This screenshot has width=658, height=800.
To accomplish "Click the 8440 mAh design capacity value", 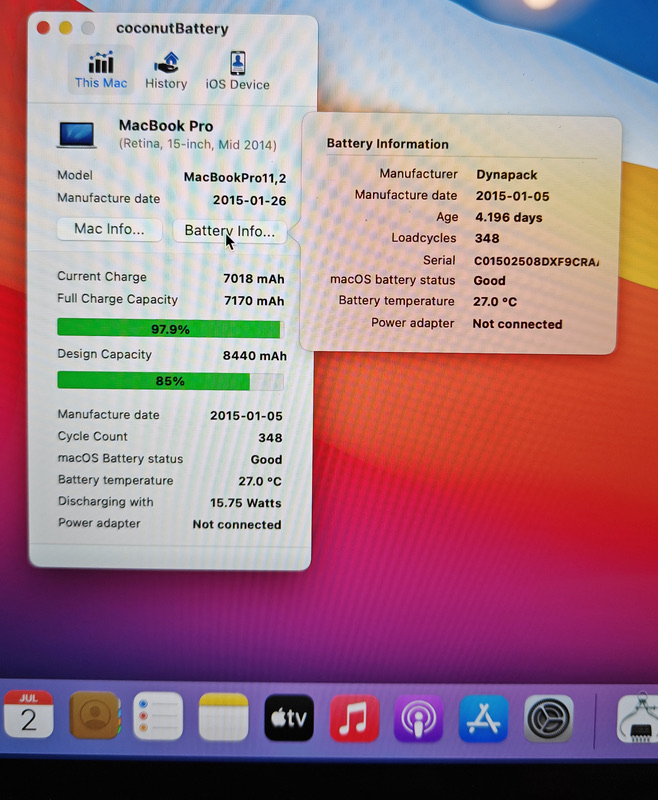I will (x=255, y=356).
